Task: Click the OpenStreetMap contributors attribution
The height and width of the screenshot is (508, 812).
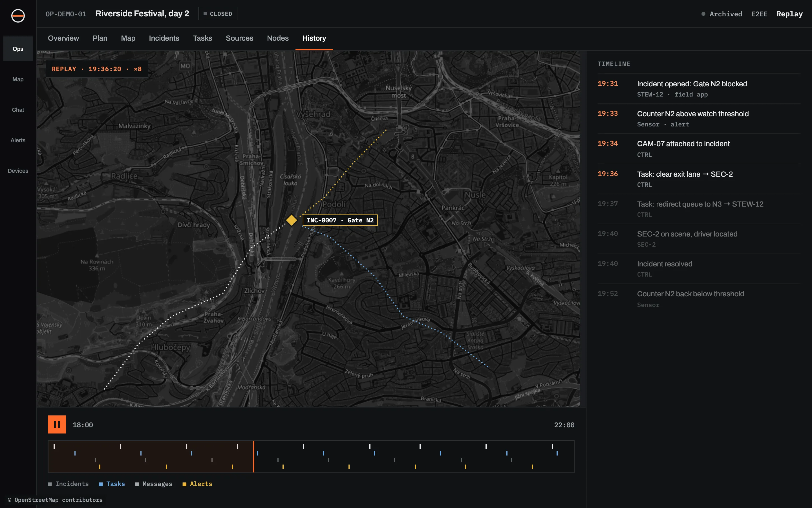Action: (55, 500)
